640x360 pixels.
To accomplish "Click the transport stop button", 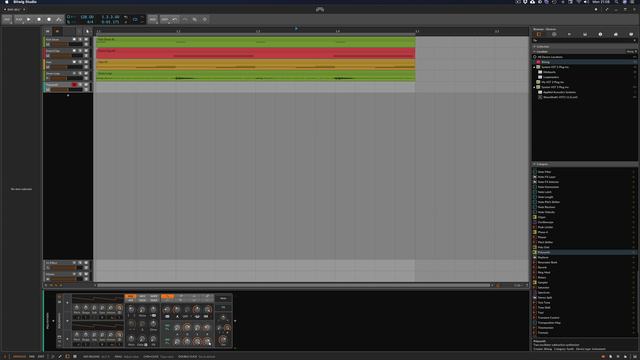I will point(39,19).
